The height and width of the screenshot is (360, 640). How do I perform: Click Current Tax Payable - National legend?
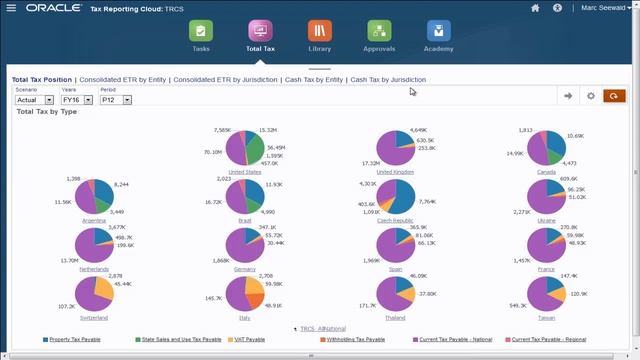point(456,340)
